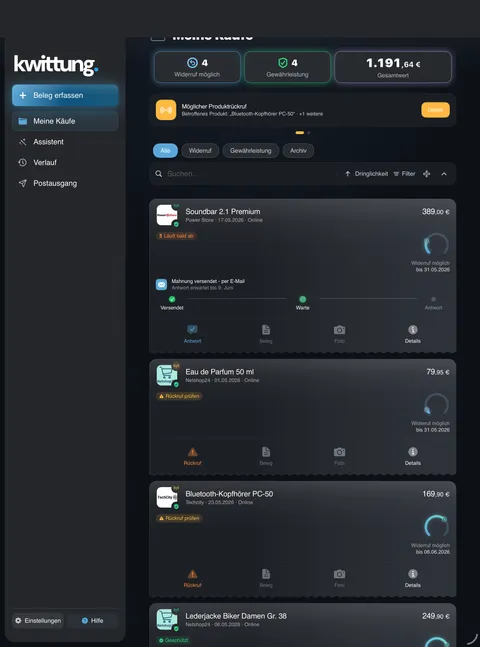Screen dimensions: 480x647
Task: Select the Archiv filter chip
Action: tap(298, 151)
